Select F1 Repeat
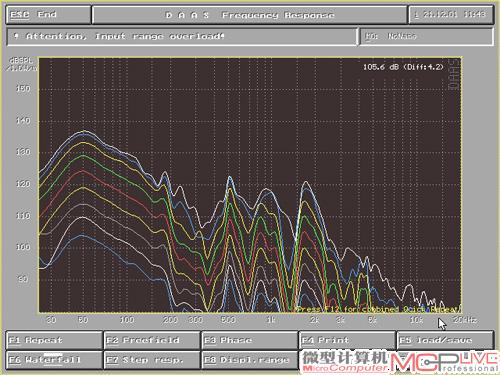The height and width of the screenshot is (375, 500). coord(54,340)
